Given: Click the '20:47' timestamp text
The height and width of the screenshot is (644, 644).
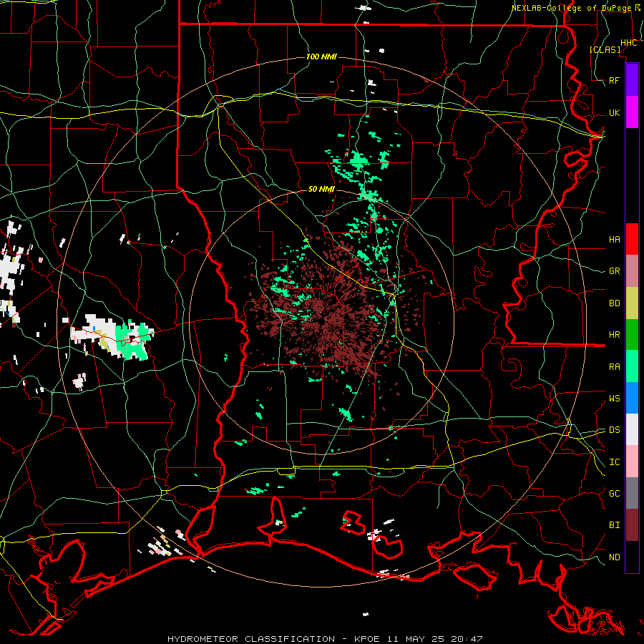Looking at the screenshot, I should [x=466, y=639].
